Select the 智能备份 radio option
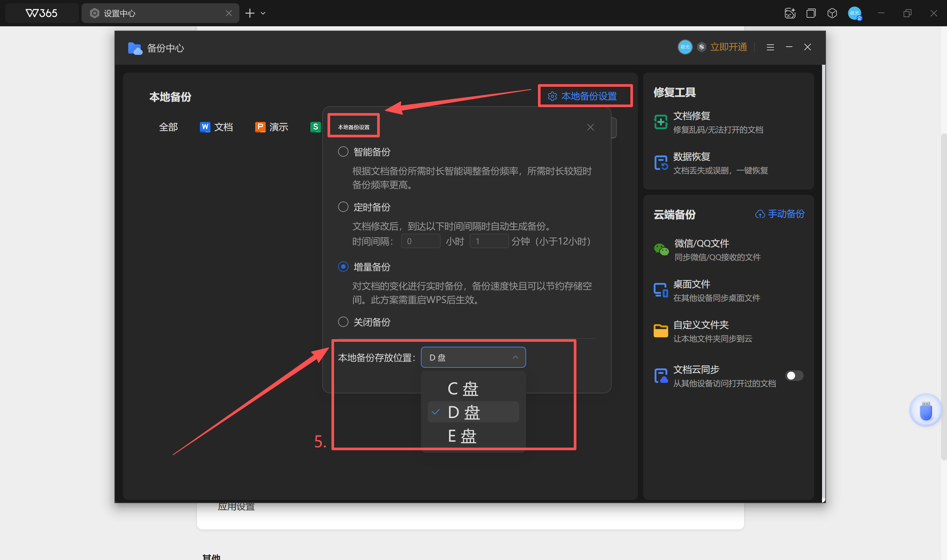 click(x=343, y=151)
